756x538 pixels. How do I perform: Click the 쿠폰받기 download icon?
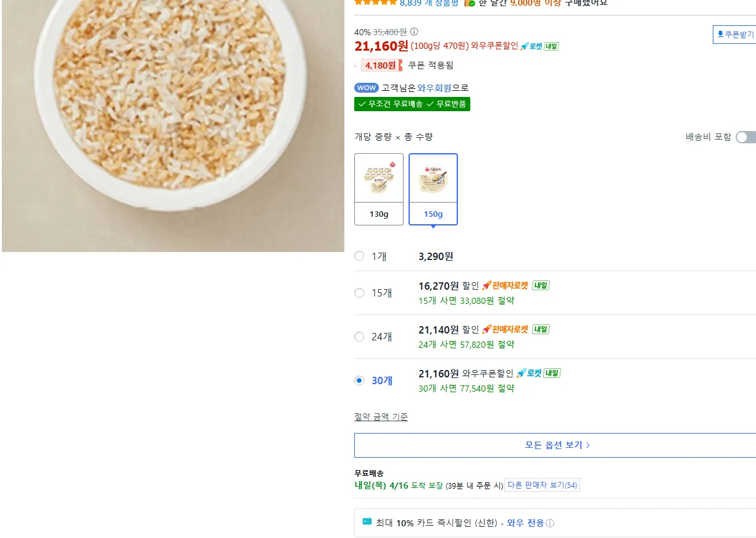pos(720,35)
